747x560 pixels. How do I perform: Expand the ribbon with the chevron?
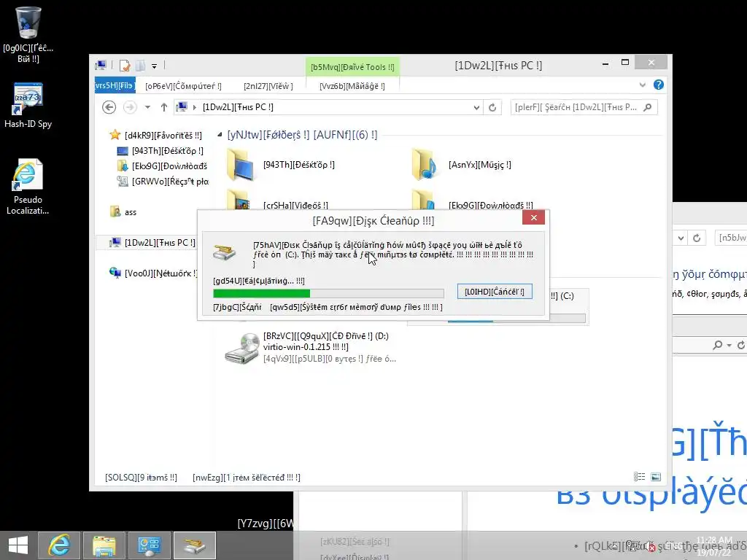pyautogui.click(x=642, y=85)
